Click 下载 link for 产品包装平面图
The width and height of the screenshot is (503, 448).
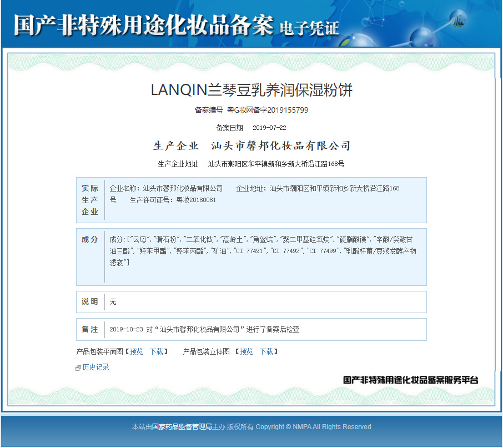pyautogui.click(x=157, y=351)
